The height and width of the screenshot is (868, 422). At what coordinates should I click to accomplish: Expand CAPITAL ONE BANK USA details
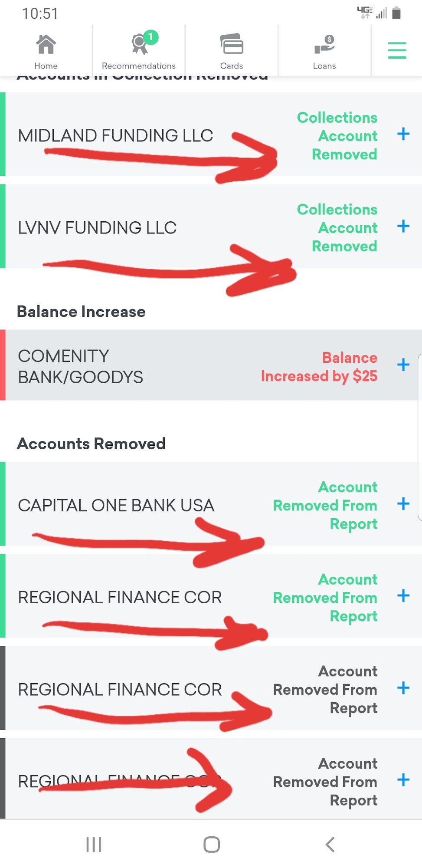click(403, 504)
